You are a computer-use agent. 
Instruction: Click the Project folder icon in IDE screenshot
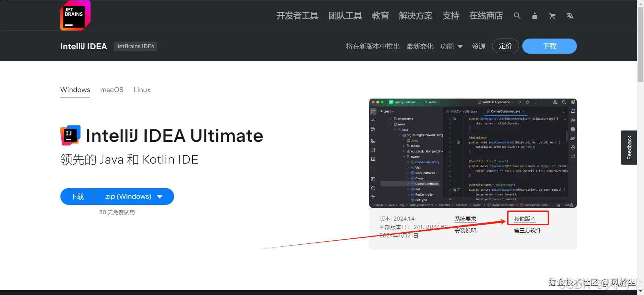point(373,111)
